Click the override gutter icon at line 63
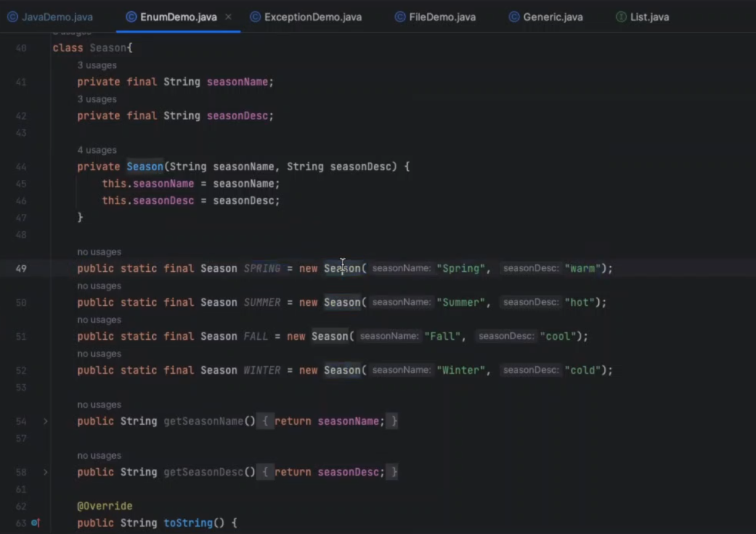The image size is (756, 534). [x=35, y=523]
